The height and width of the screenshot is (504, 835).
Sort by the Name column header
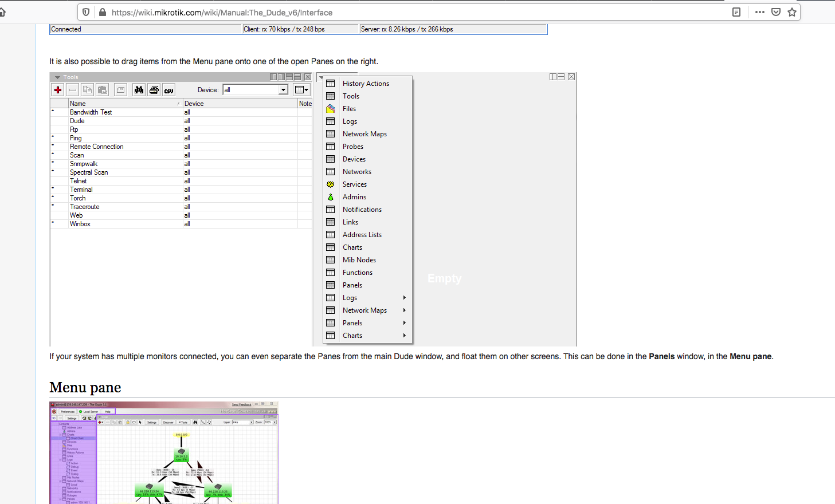point(126,104)
